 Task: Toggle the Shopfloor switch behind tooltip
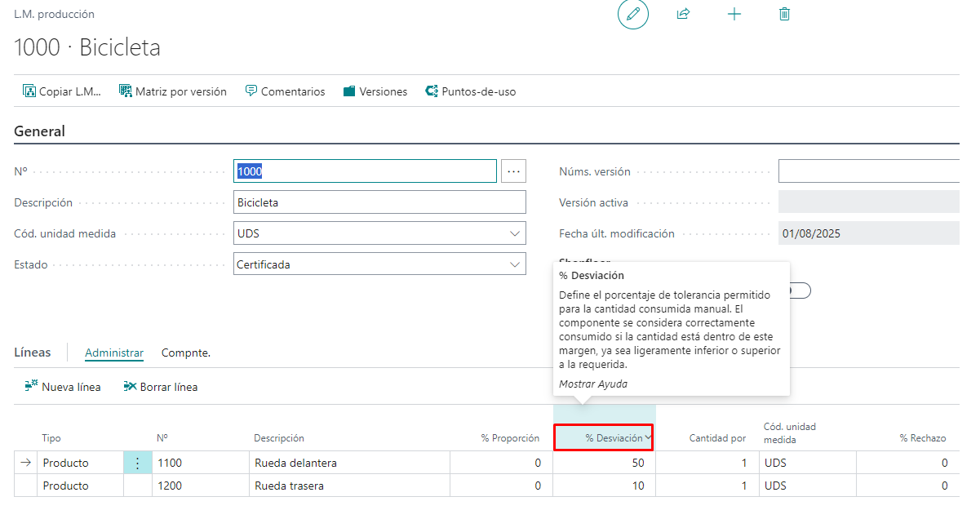point(800,291)
